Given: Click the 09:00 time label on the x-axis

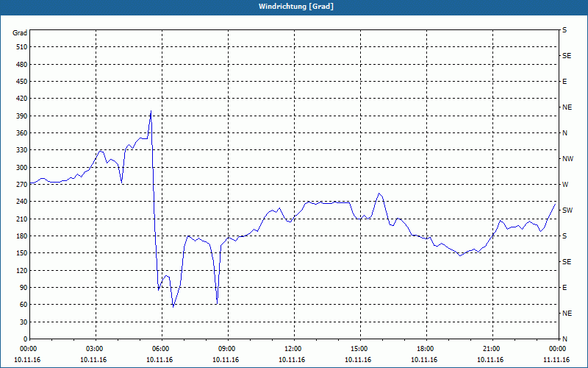Looking at the screenshot, I should pyautogui.click(x=226, y=348).
